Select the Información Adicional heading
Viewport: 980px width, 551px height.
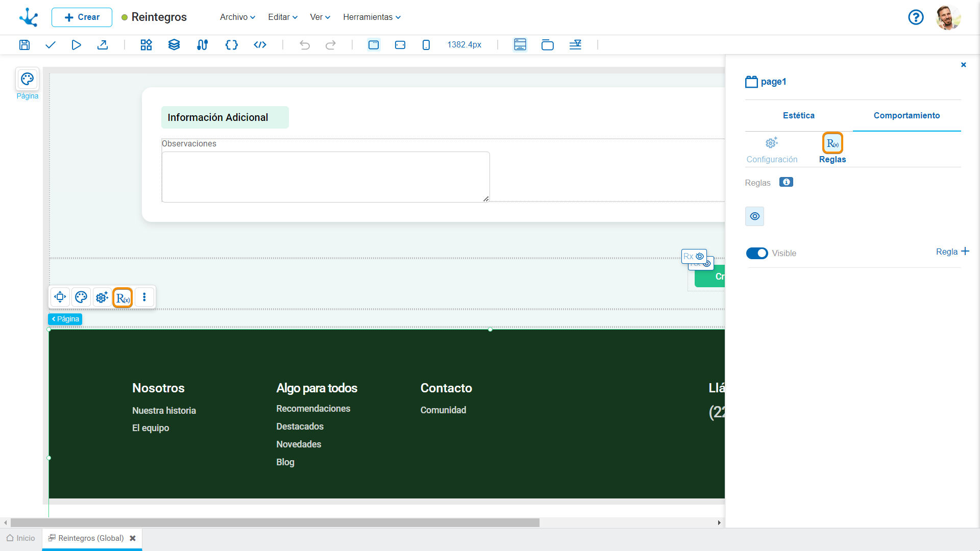[x=218, y=117]
